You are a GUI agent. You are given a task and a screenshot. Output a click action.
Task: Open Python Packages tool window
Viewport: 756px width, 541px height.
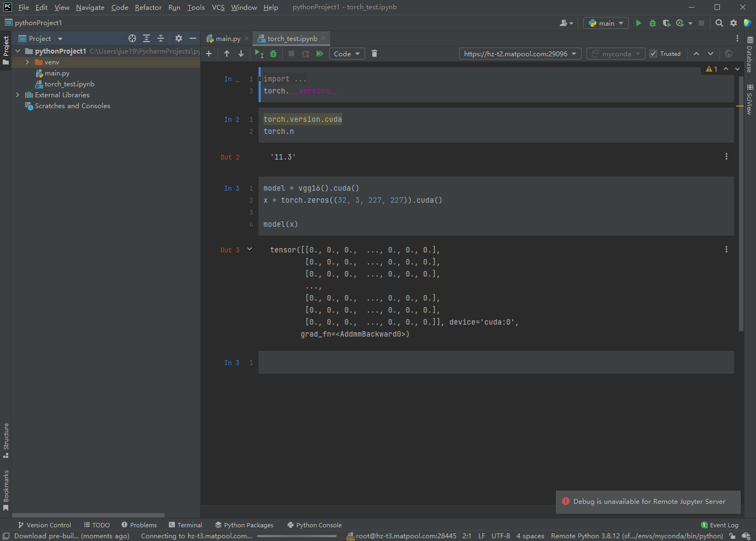(244, 525)
